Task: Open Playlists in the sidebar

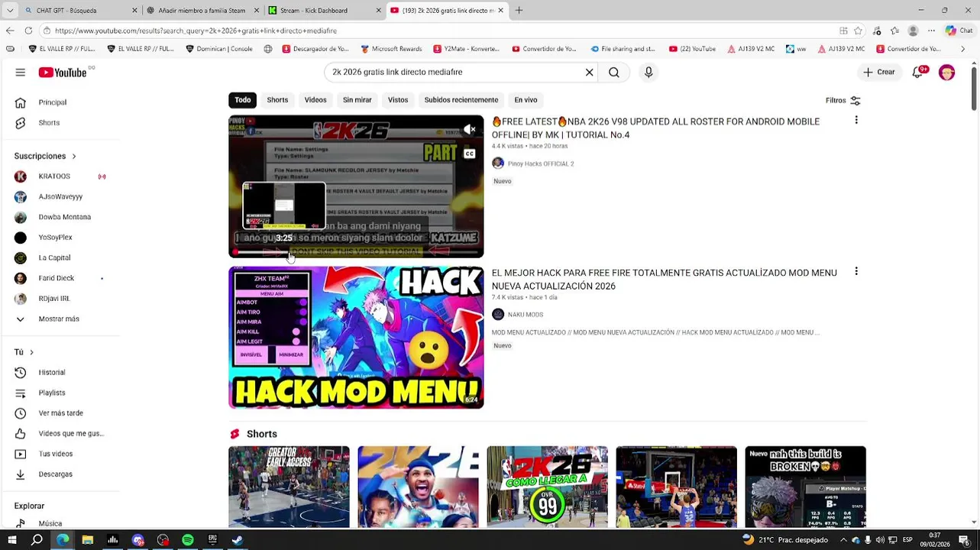Action: tap(52, 393)
